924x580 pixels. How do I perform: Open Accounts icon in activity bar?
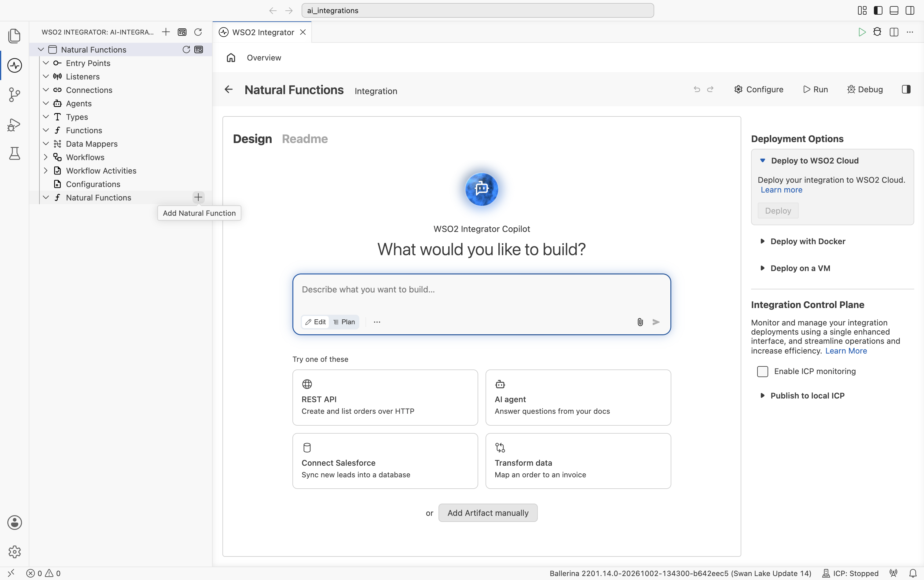[15, 523]
